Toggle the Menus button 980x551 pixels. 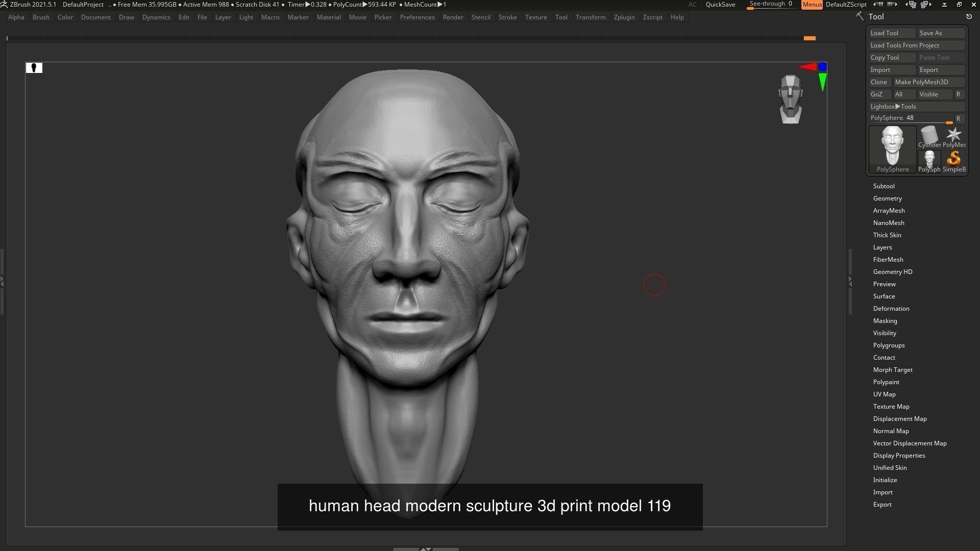click(812, 5)
